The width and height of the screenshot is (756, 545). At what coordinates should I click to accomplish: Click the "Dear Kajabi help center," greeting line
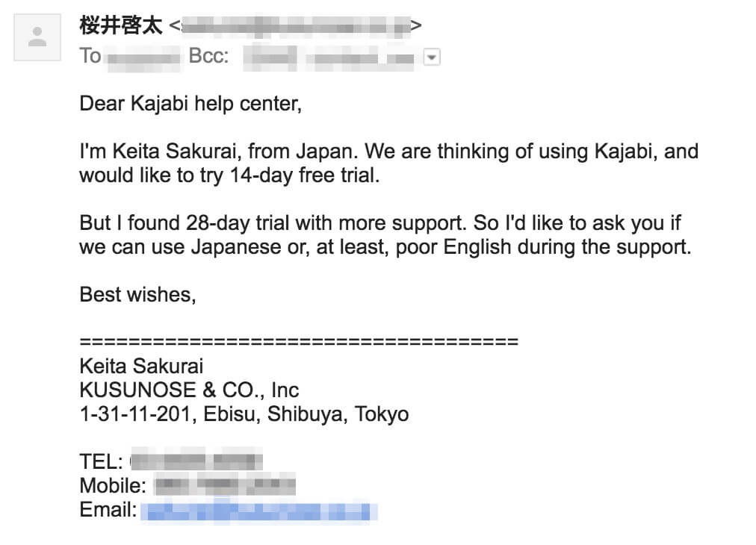click(x=190, y=104)
